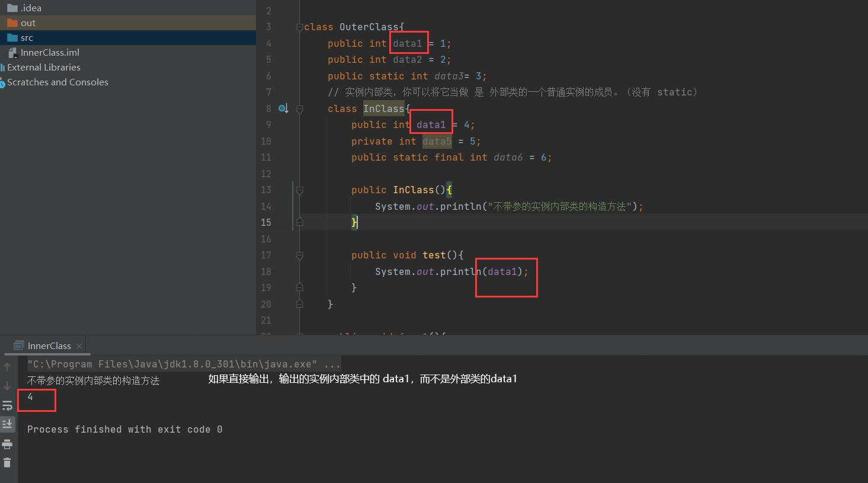
Task: Clear console with the trash icon
Action: [x=7, y=462]
